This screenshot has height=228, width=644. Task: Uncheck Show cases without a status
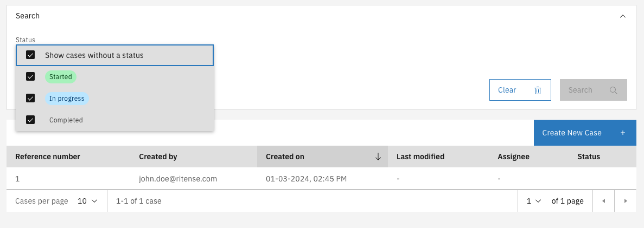pos(30,55)
